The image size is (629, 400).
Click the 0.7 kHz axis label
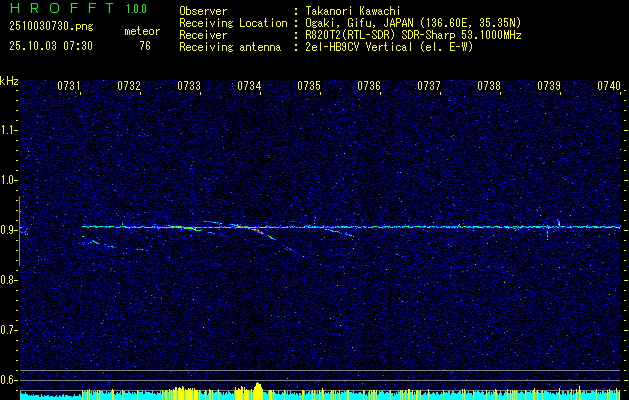pos(8,330)
